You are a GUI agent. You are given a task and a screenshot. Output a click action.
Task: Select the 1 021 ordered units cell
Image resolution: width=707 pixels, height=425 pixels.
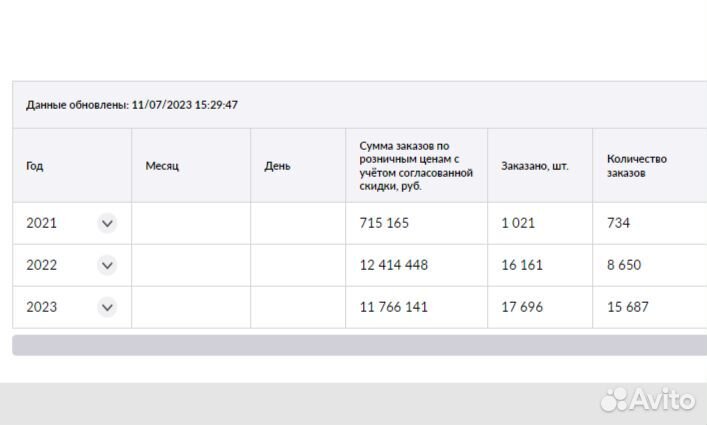pyautogui.click(x=518, y=224)
